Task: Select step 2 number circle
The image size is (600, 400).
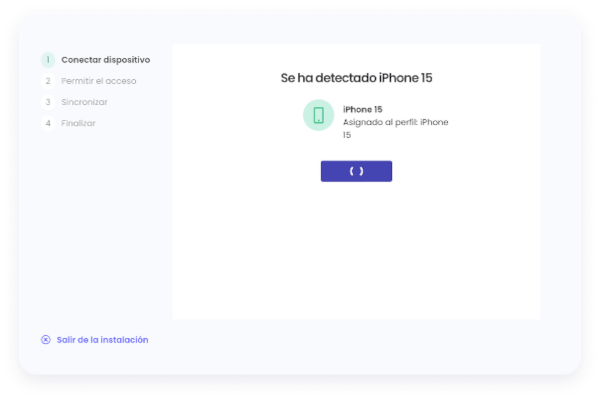Action: [48, 81]
